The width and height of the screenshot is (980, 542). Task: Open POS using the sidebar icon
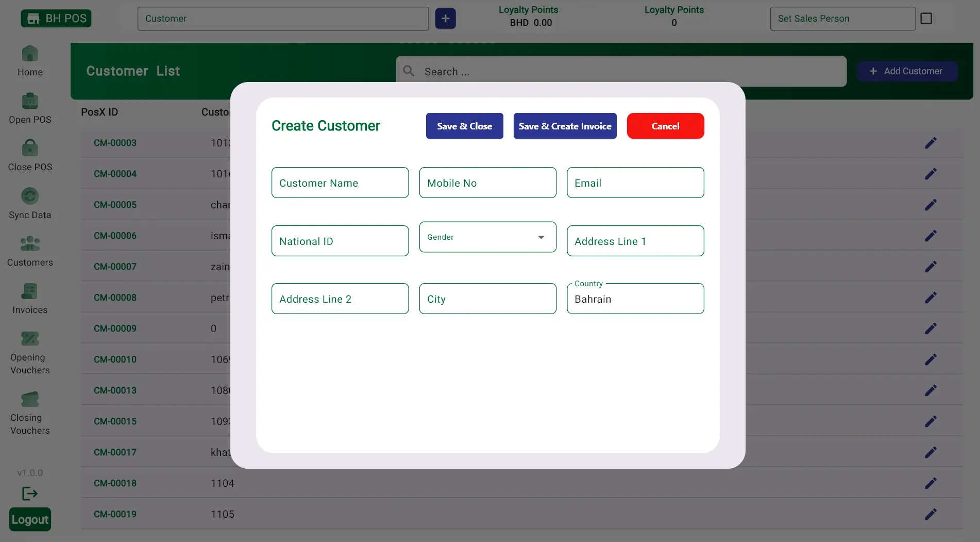[30, 100]
